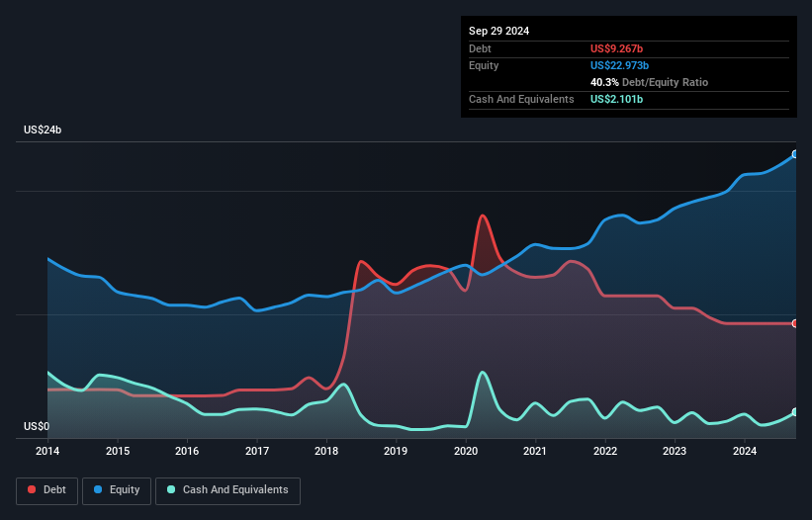This screenshot has height=520, width=812.
Task: Click the 2022 x-axis label
Action: 605,451
